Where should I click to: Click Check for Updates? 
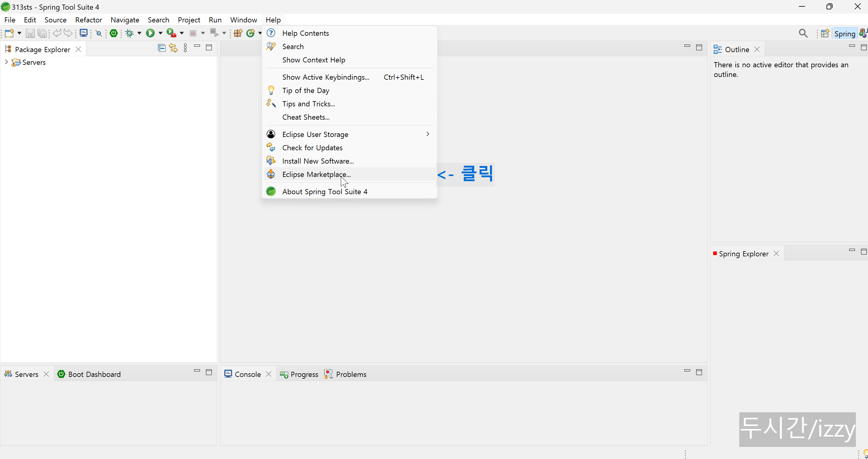coord(349,148)
